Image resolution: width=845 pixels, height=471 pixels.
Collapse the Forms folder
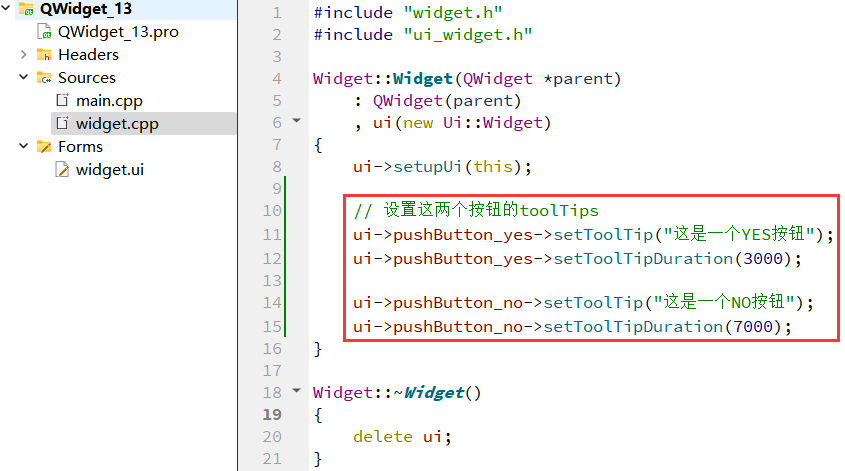pyautogui.click(x=23, y=146)
